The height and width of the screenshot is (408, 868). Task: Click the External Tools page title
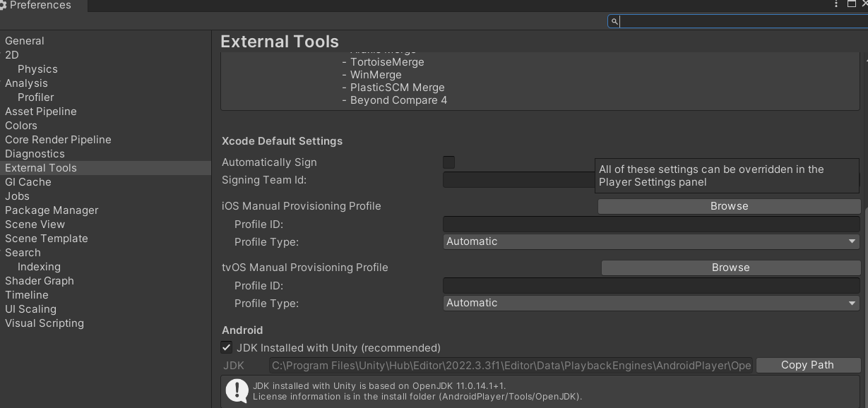pyautogui.click(x=280, y=42)
